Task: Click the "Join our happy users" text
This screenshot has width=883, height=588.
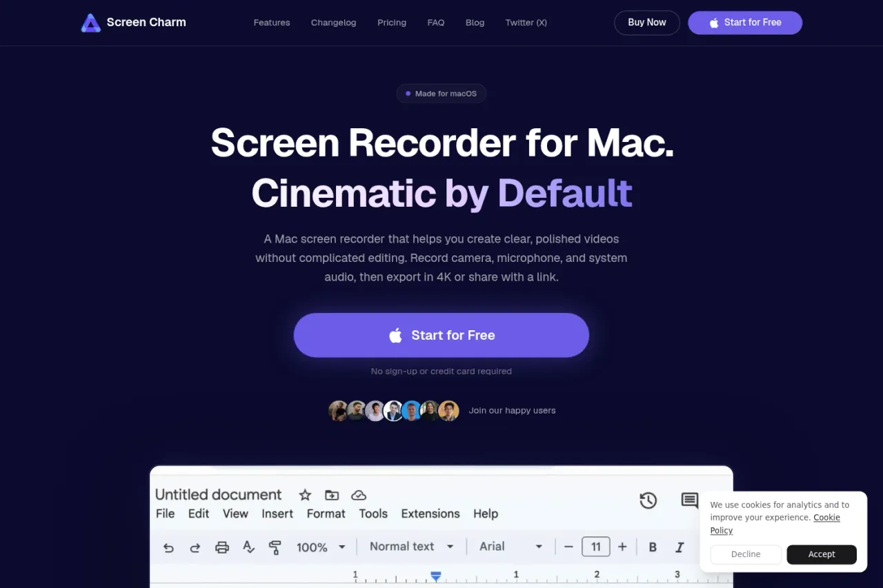Action: (x=512, y=410)
